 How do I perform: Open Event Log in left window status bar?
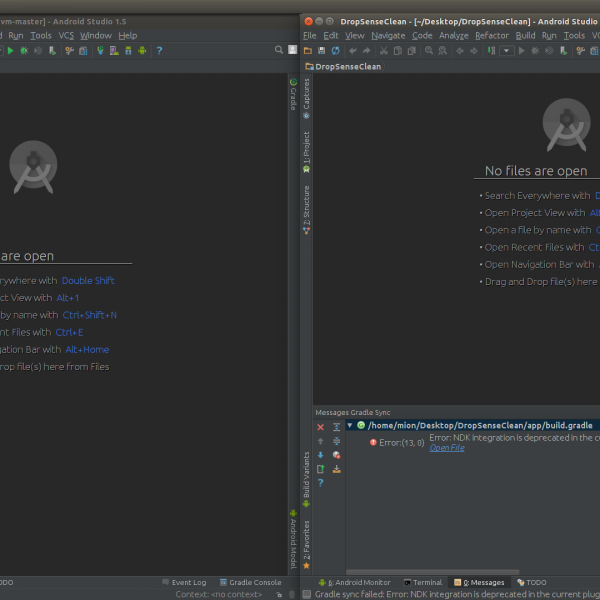coord(184,582)
